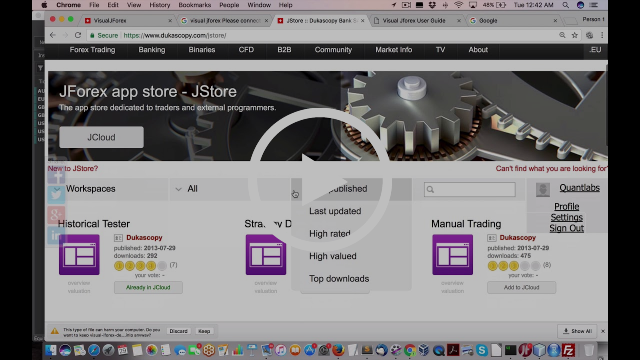The image size is (640, 360).
Task: Go back in Chrome
Action: (53, 36)
